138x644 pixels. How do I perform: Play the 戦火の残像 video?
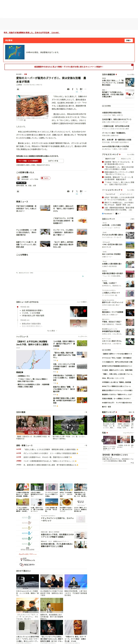tap(70, 425)
